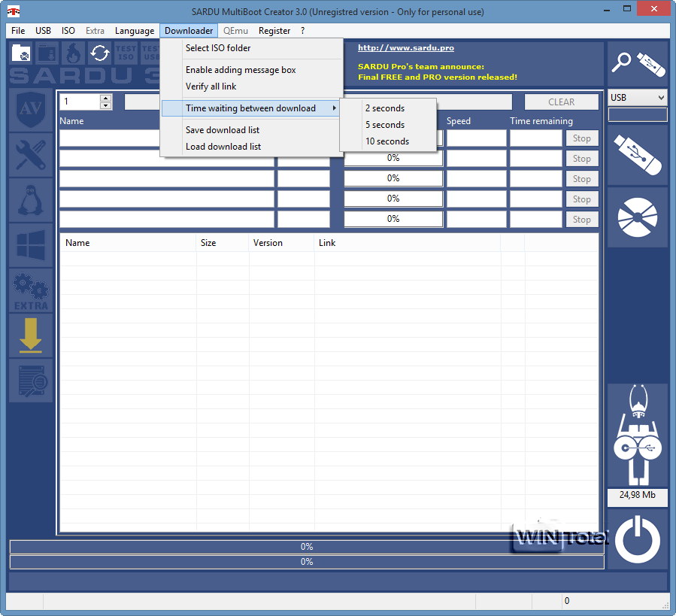
Task: Open the USB drive type combo box
Action: [637, 98]
